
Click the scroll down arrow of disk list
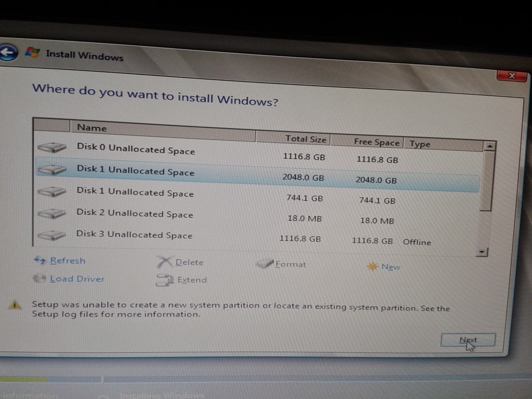[482, 252]
